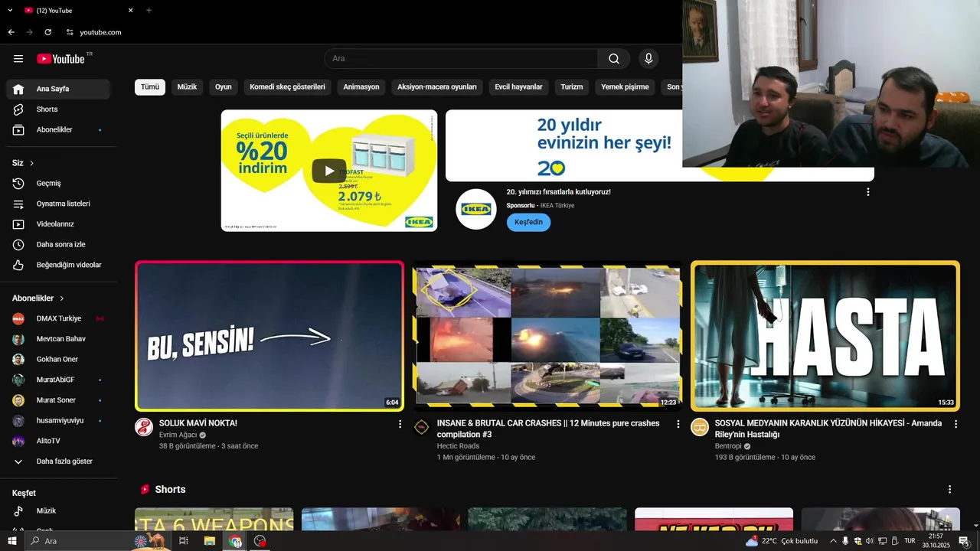This screenshot has height=551, width=980.
Task: Open Ana Sayfa in the sidebar
Action: [58, 89]
